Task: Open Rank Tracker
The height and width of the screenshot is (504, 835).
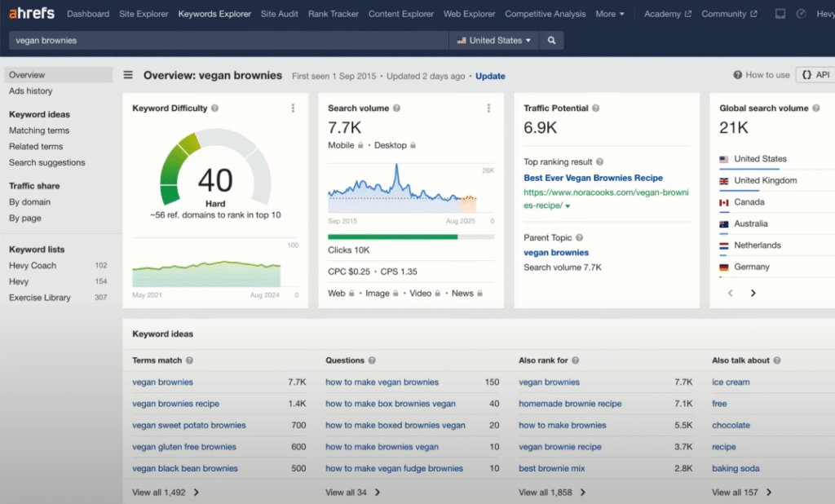Action: (x=334, y=14)
